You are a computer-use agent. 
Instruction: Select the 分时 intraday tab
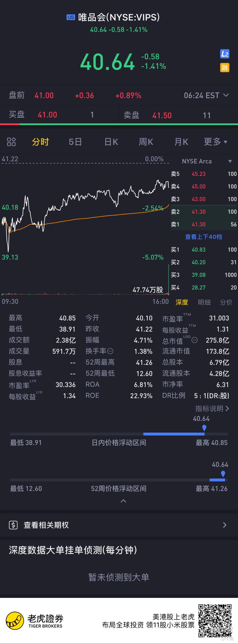point(40,142)
